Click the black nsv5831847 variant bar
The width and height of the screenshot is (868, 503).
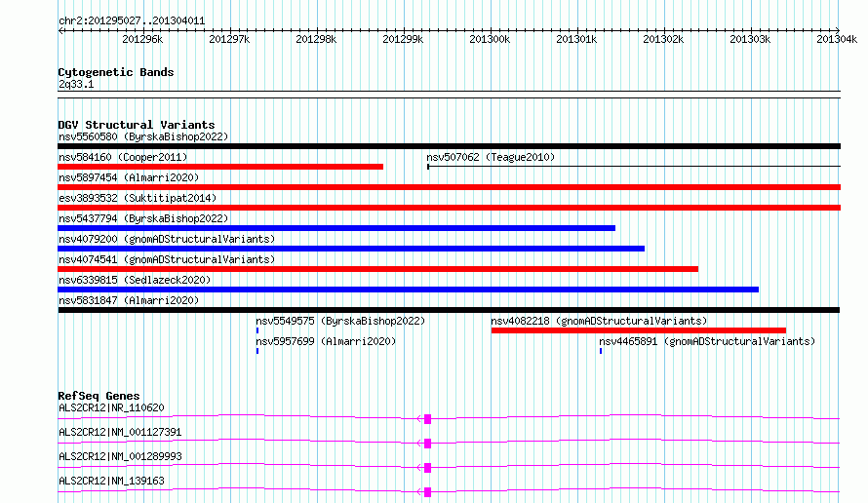[449, 310]
